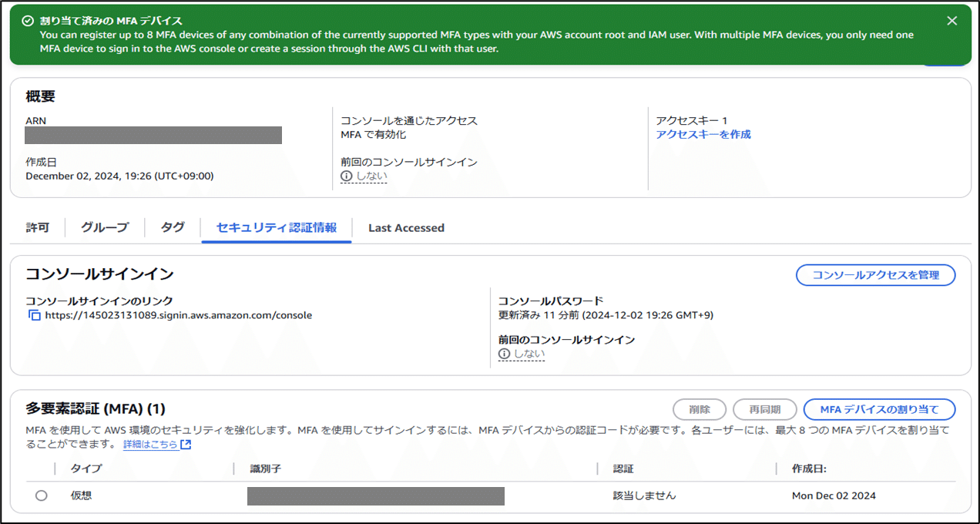Viewport: 980px width, 524px height.
Task: Switch to the タグ tab
Action: pyautogui.click(x=171, y=227)
